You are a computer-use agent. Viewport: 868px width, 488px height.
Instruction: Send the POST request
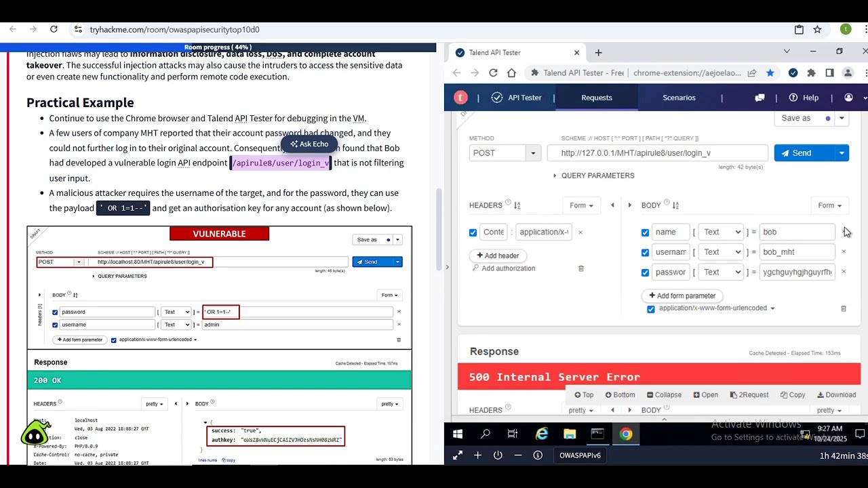(x=804, y=153)
